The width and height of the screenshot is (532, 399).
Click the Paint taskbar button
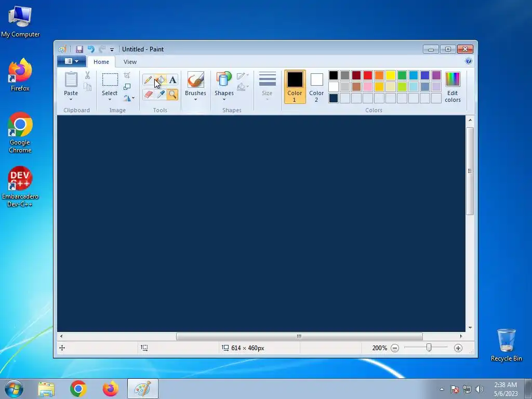[143, 389]
